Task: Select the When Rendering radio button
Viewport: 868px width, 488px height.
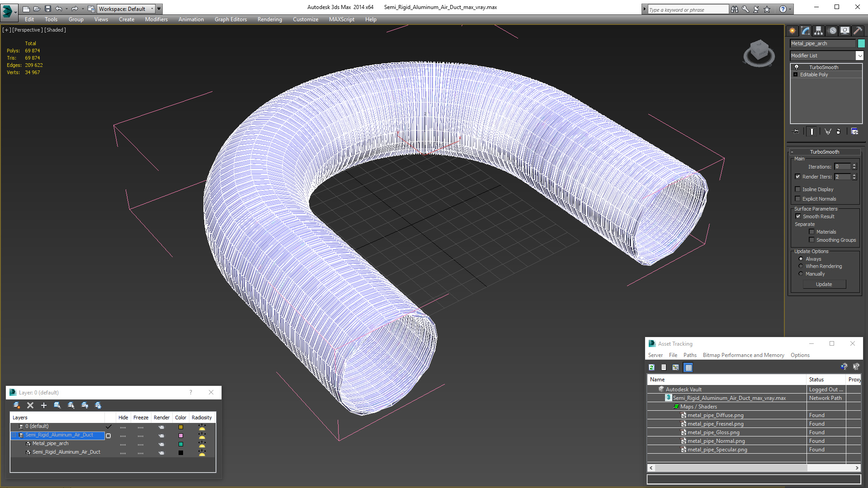Action: 801,266
